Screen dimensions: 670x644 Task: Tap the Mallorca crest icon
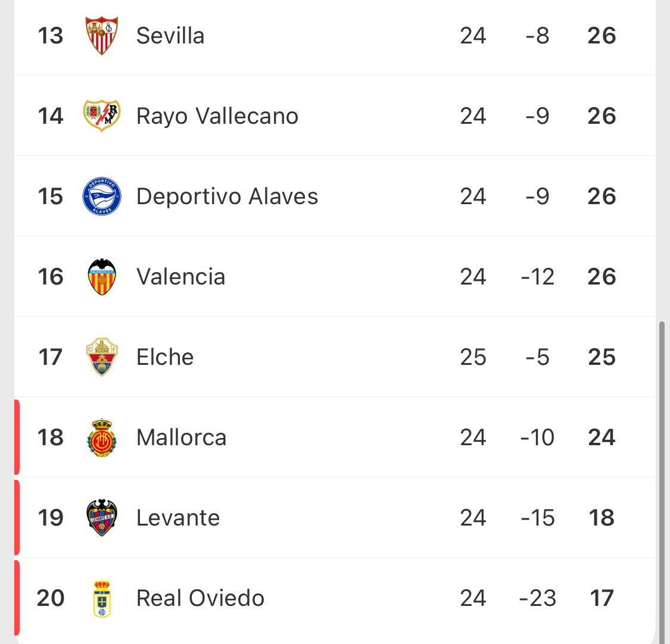(102, 437)
